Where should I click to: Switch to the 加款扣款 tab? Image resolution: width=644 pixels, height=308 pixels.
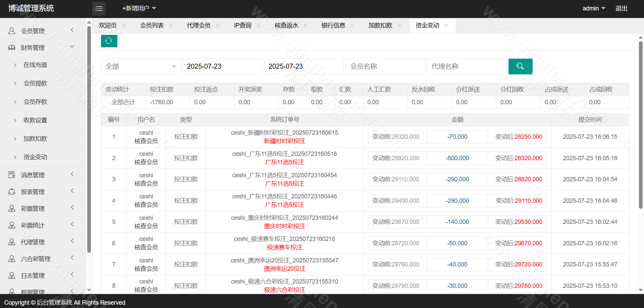[x=380, y=25]
